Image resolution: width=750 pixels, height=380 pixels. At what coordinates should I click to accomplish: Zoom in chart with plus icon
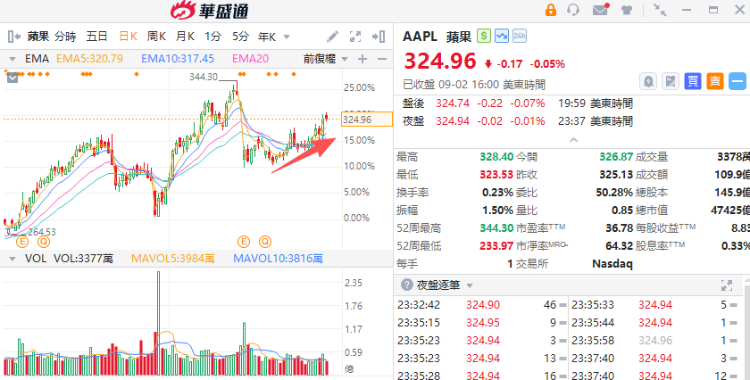click(x=363, y=59)
